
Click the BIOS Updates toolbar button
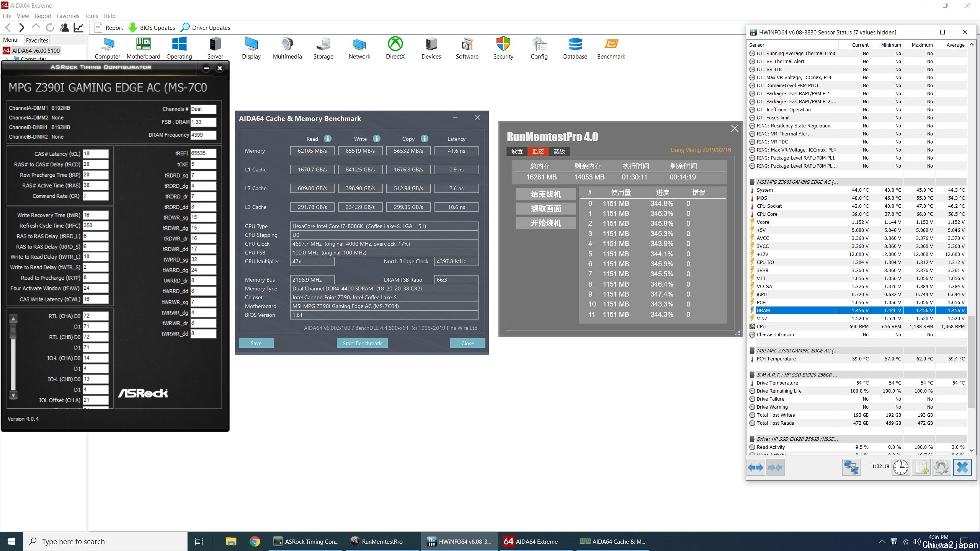152,28
